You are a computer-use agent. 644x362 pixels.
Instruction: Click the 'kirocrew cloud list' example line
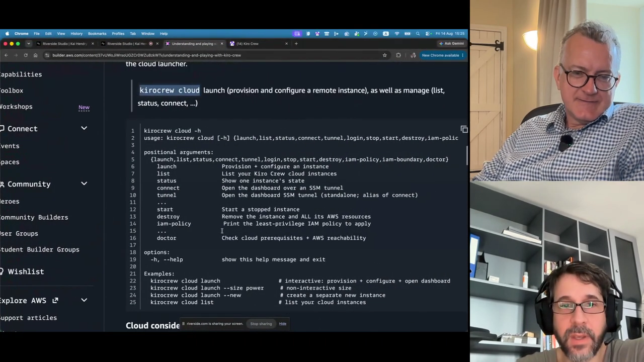pos(182,302)
